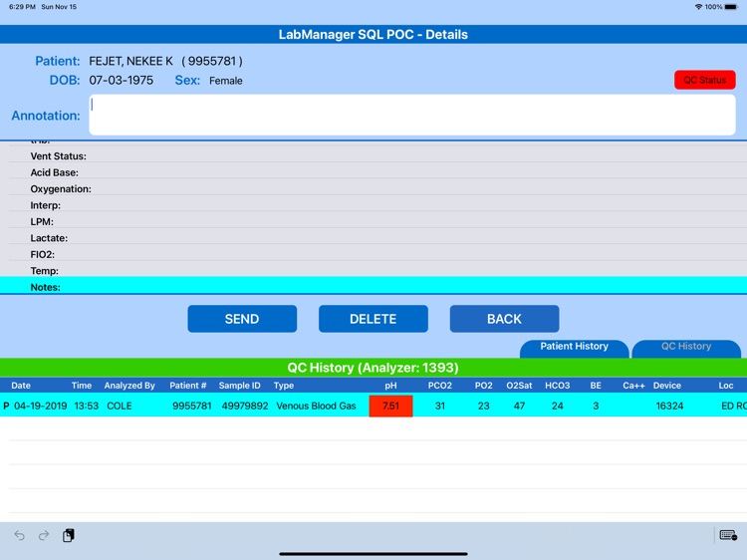The image size is (747, 560).
Task: Tap the redo arrow icon
Action: pos(44,535)
